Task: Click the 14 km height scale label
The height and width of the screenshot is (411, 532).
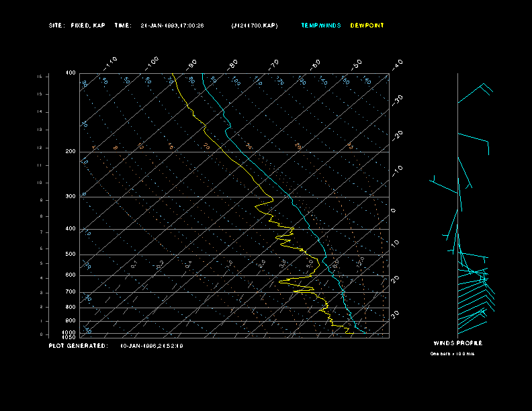Action: 40,112
